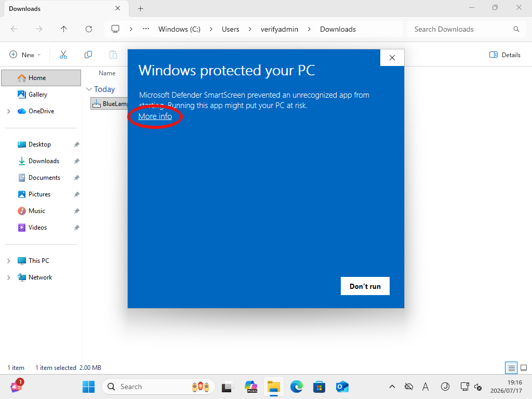The image size is (532, 399).
Task: Click the Cut scissors icon
Action: pyautogui.click(x=63, y=55)
